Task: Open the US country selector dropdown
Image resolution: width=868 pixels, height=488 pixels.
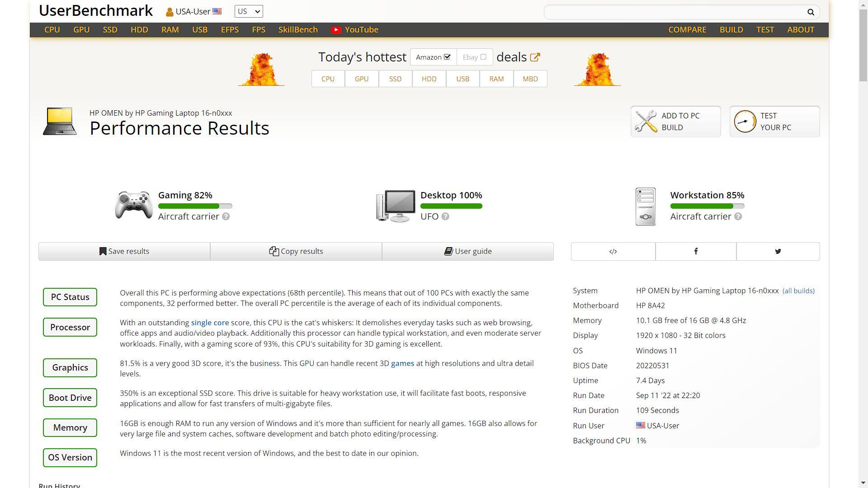Action: pos(248,11)
